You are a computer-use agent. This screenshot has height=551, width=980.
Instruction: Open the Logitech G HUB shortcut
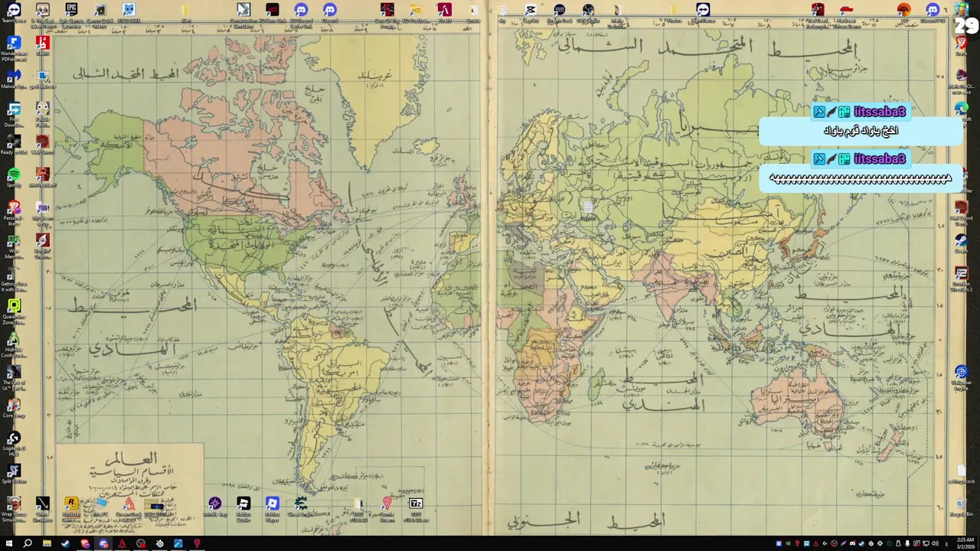[x=14, y=444]
